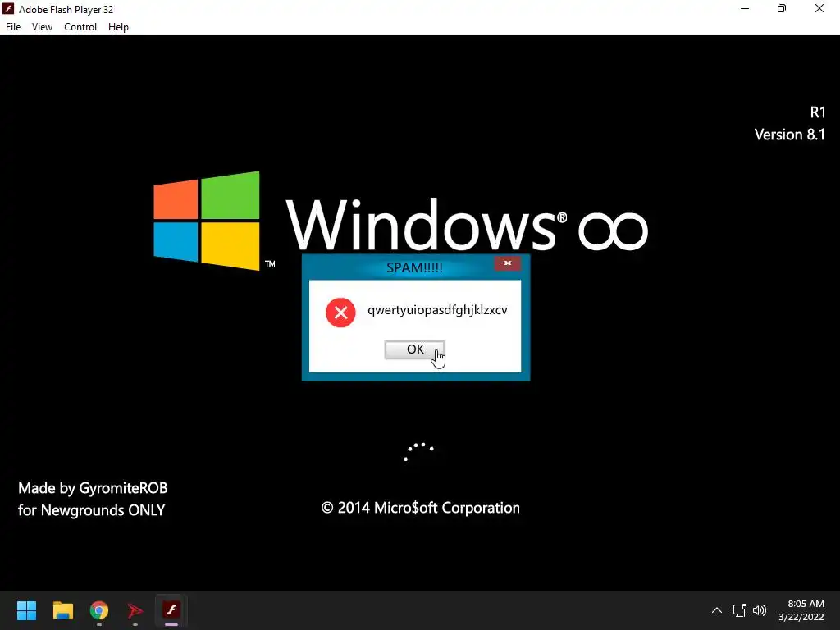Click the Adobe Flash Player title icon
This screenshot has height=630, width=840.
pos(8,9)
